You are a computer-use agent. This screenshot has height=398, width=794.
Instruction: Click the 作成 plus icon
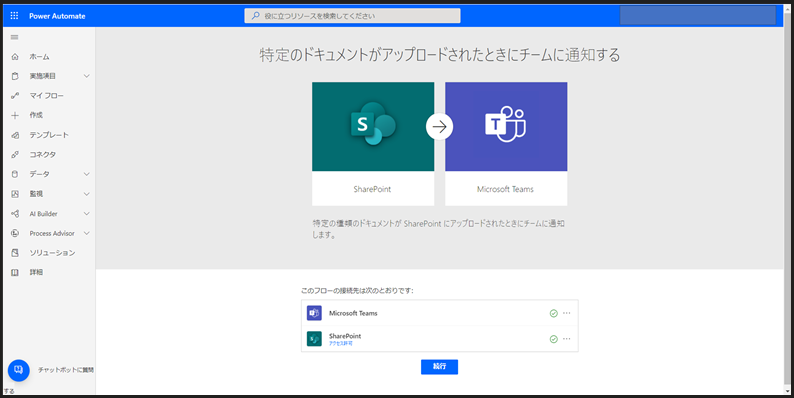(x=15, y=115)
